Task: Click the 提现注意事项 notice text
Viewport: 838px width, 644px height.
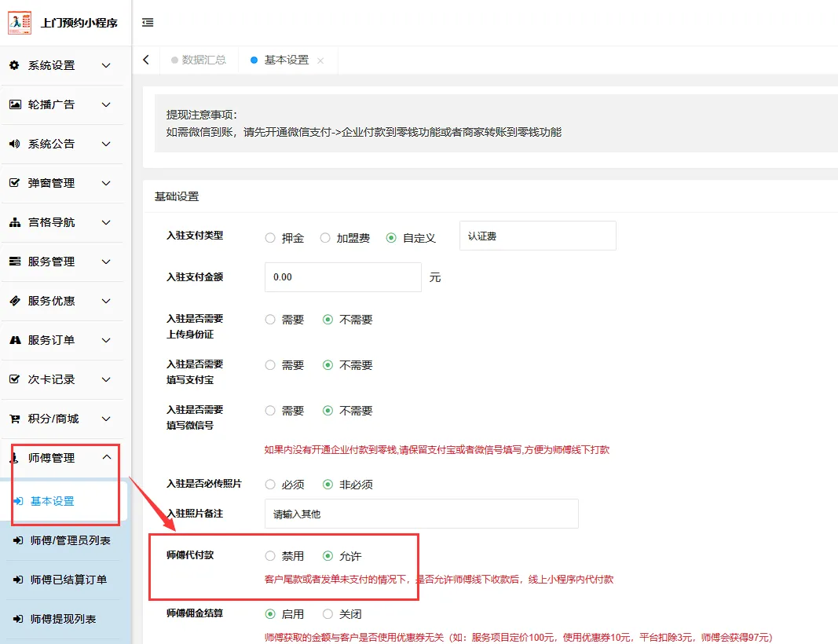Action: [202, 115]
